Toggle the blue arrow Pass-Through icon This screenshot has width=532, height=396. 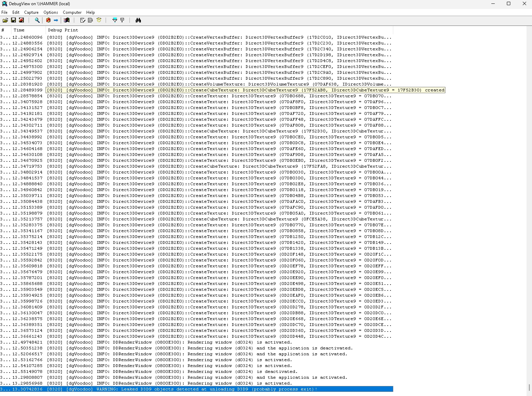(x=56, y=20)
